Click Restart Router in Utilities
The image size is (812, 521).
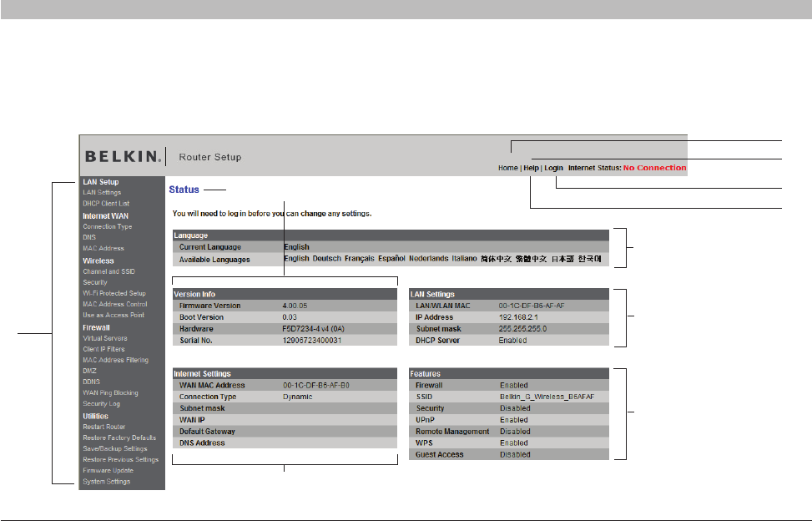[x=103, y=427]
